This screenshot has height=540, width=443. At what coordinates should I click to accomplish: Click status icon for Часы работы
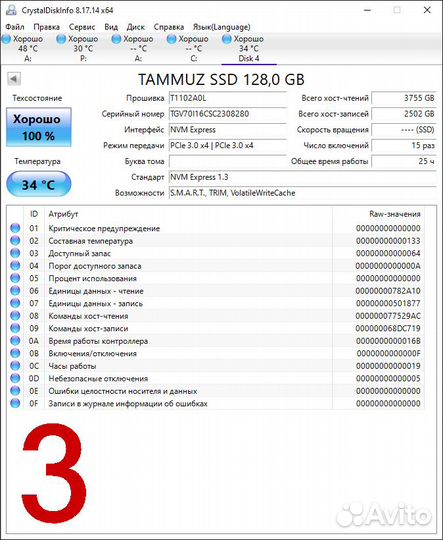click(x=15, y=366)
